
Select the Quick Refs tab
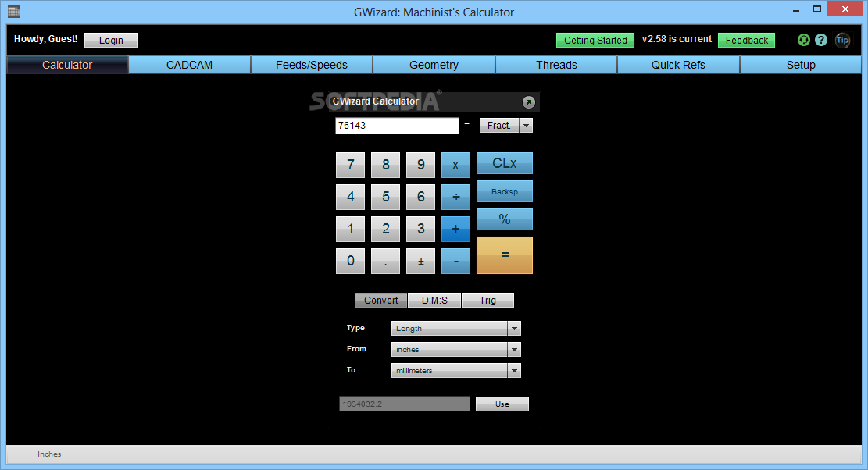click(678, 65)
